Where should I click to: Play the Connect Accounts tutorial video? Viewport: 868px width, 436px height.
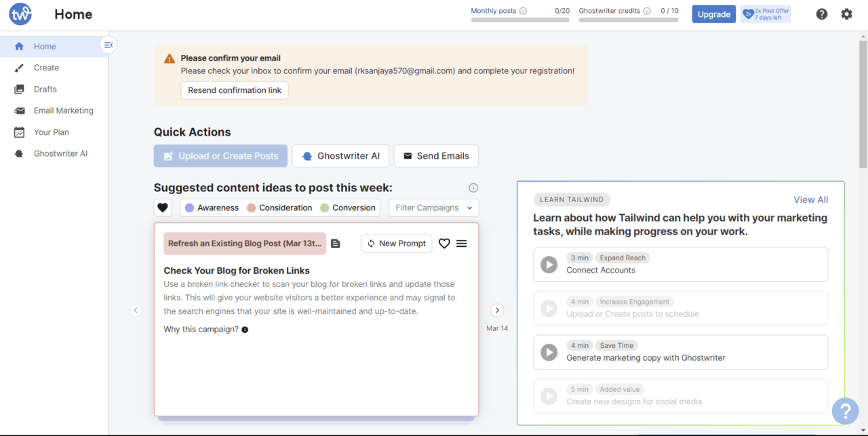549,264
